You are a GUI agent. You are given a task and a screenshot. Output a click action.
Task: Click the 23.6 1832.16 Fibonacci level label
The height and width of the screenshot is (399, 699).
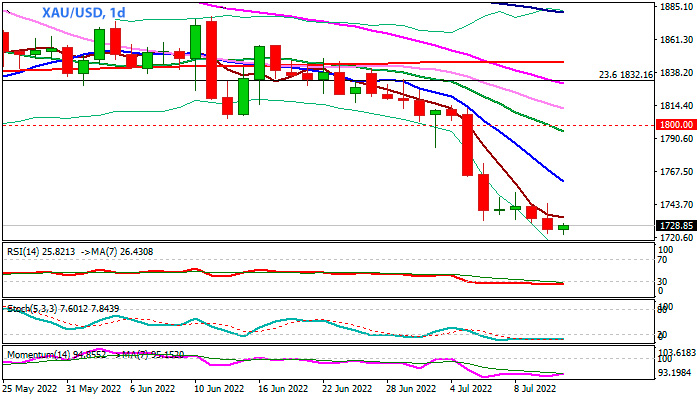point(626,75)
